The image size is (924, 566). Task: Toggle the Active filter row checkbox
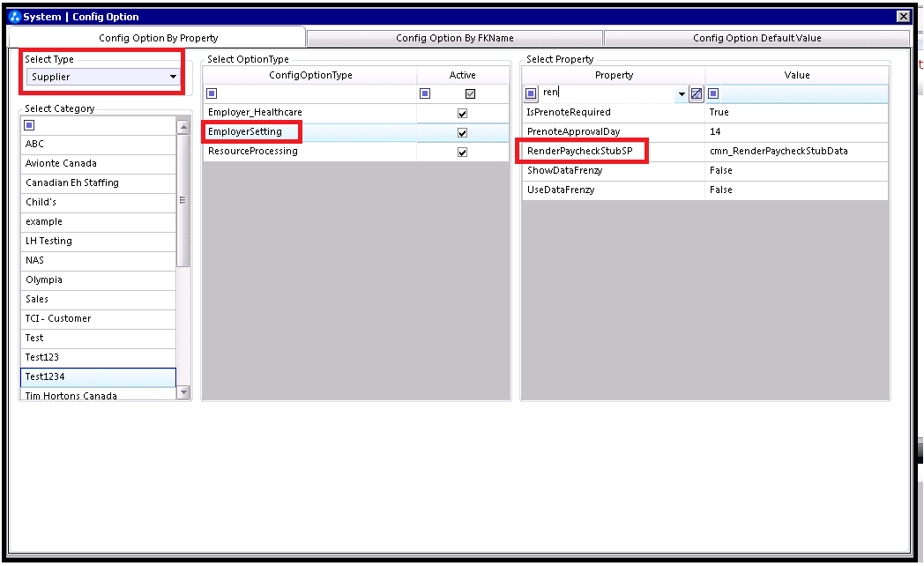[470, 93]
